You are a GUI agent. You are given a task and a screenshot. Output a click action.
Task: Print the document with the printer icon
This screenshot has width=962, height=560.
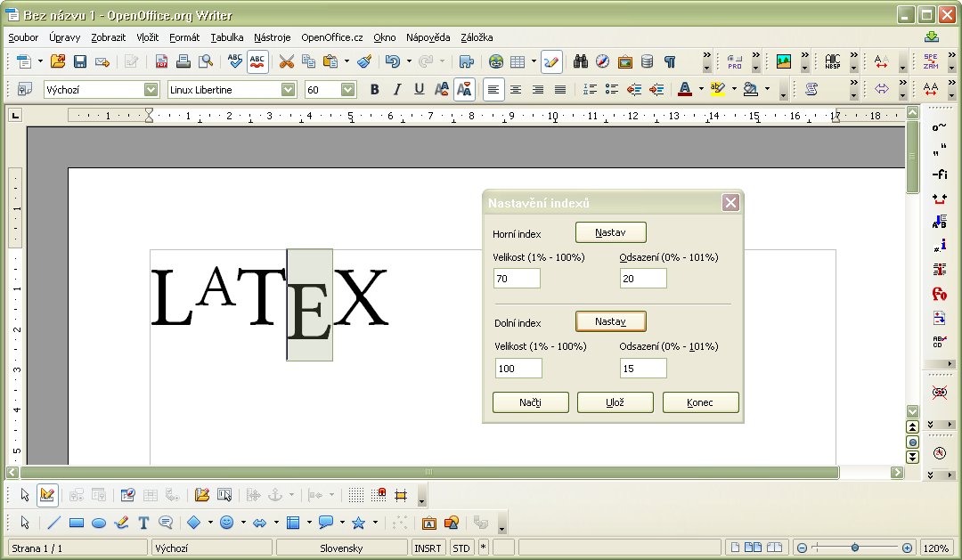(183, 61)
